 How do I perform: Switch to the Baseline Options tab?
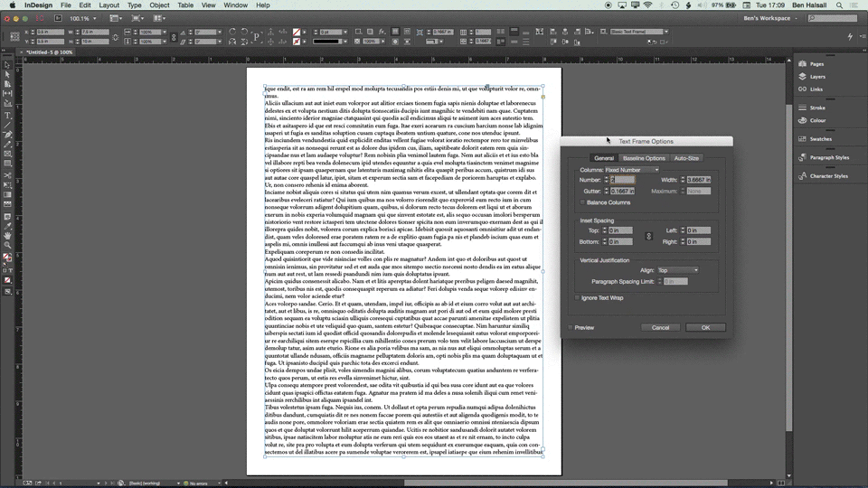(x=644, y=158)
